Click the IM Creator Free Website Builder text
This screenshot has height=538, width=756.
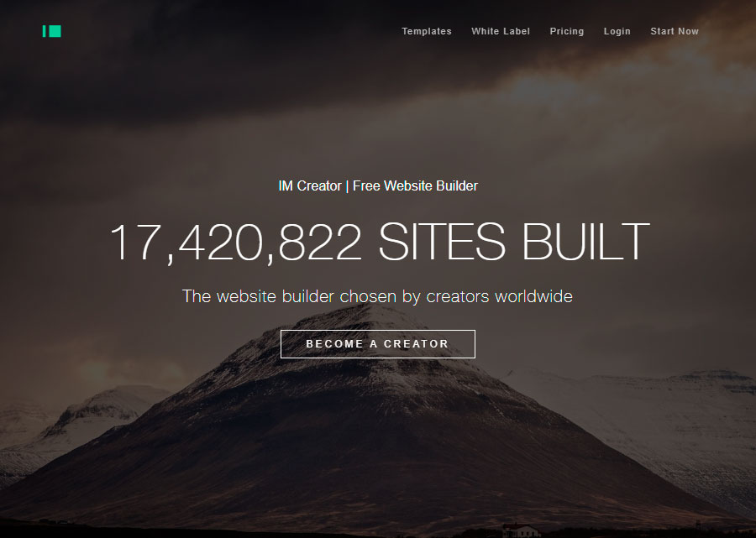pyautogui.click(x=378, y=186)
